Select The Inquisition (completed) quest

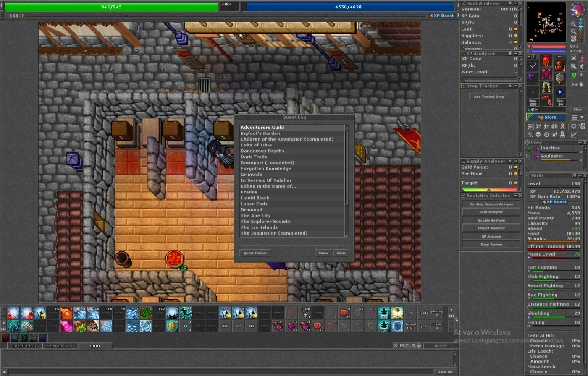click(x=292, y=233)
